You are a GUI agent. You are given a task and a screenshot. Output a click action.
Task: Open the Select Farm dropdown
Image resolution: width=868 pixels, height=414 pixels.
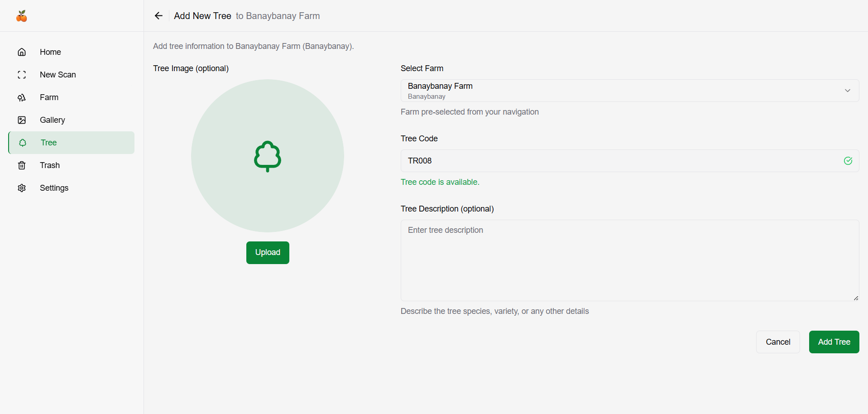[629, 91]
